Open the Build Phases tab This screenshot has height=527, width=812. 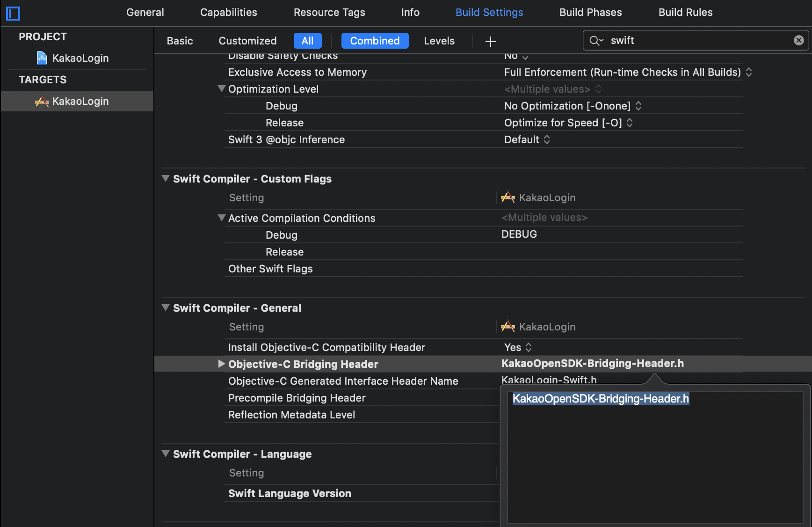coord(591,13)
